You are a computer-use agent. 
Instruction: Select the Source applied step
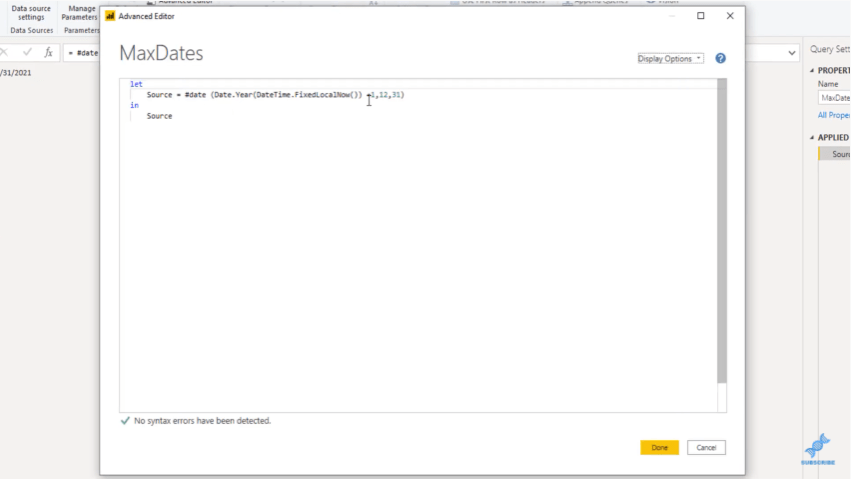pyautogui.click(x=835, y=154)
